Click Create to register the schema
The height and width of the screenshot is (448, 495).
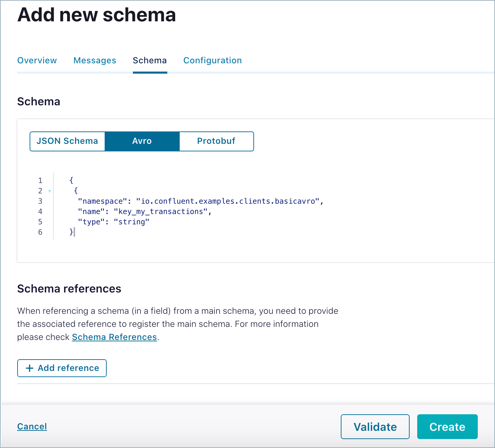[447, 427]
